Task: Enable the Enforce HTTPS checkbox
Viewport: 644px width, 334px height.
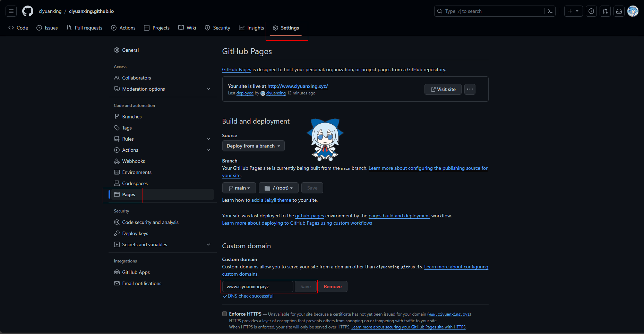Action: (225, 314)
